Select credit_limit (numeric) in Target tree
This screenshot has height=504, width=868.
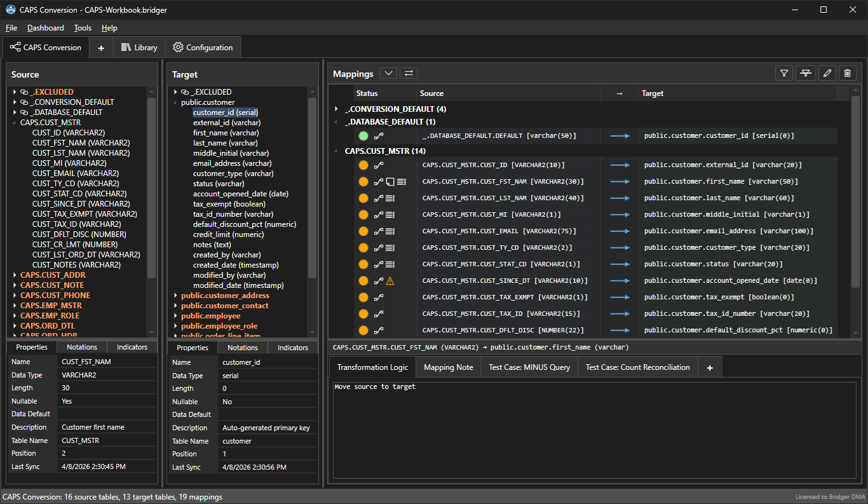tap(228, 235)
